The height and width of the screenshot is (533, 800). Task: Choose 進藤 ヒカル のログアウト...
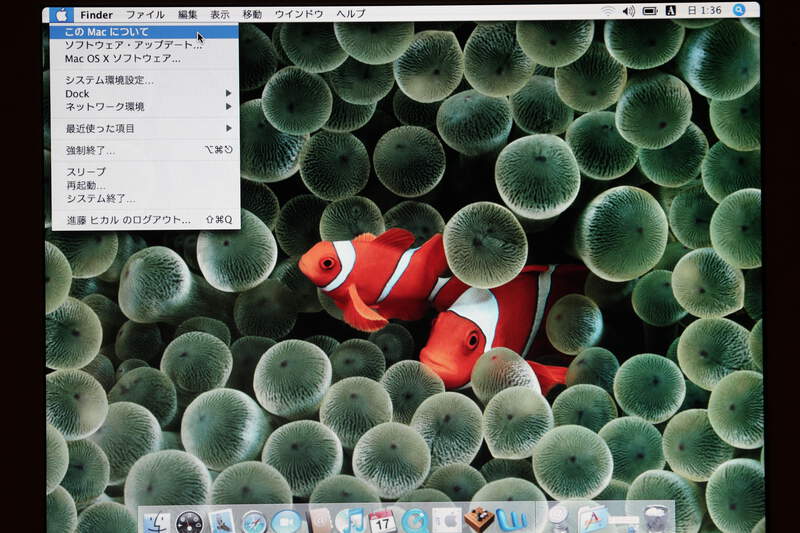pos(144,220)
